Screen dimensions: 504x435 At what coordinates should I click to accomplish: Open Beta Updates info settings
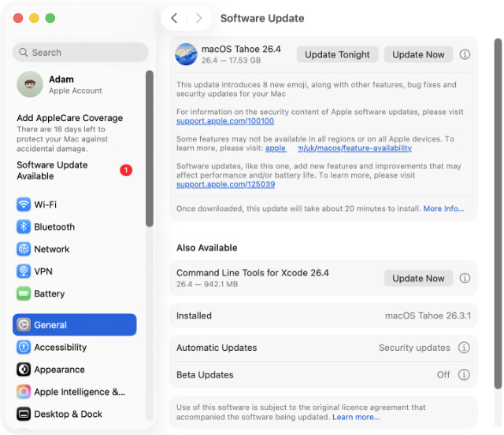(464, 374)
